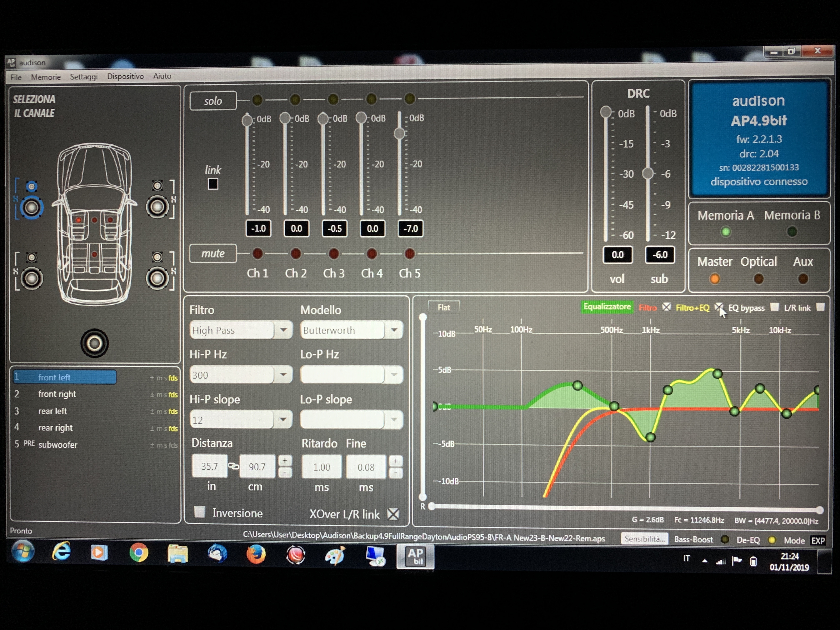Click the Flat equalizer button
Screen dimensions: 840x630
444,307
